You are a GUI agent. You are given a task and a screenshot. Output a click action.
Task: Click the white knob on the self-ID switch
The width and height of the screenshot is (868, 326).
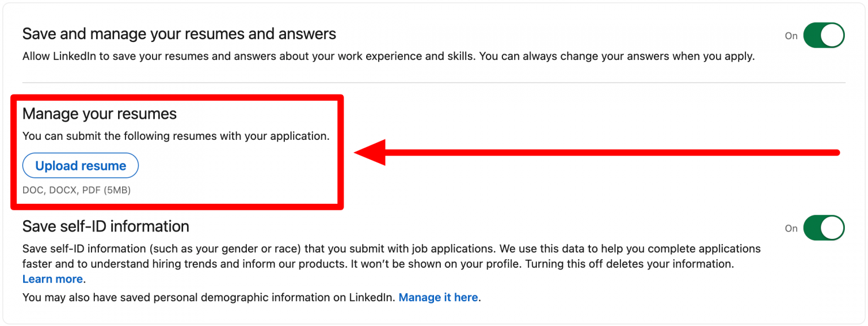click(832, 228)
